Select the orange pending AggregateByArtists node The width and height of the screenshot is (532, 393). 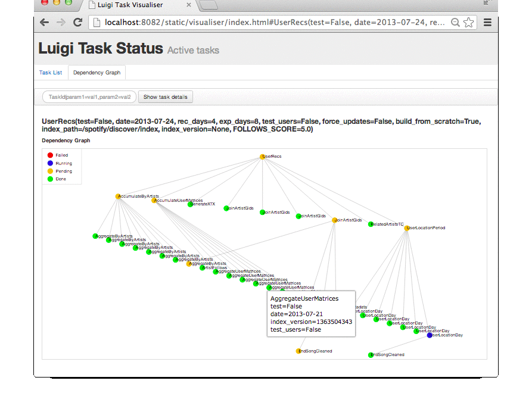[189, 264]
